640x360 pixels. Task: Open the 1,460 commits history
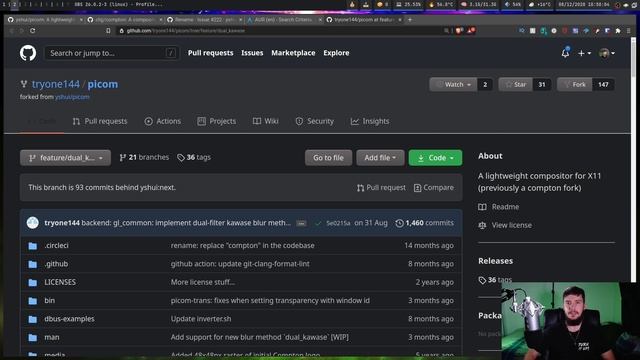click(424, 223)
